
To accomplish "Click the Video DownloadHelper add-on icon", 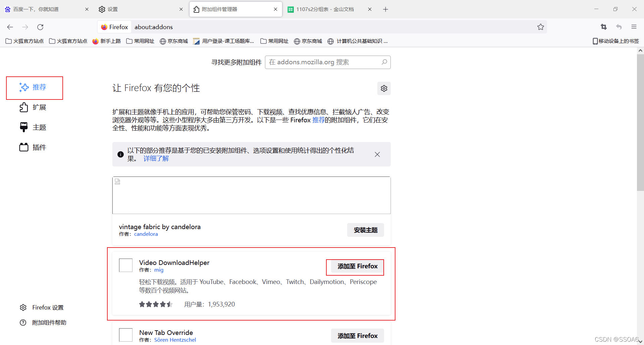I will coord(126,265).
